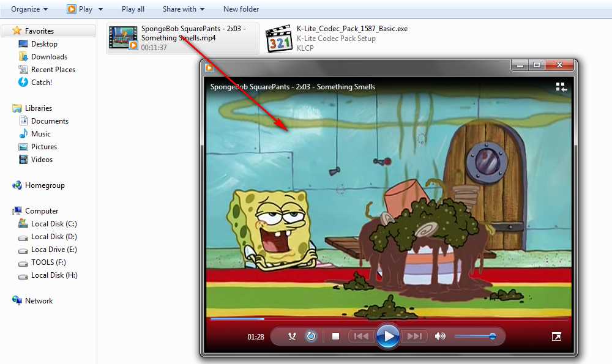The width and height of the screenshot is (612, 364).
Task: Switch to Library via top-right icon
Action: coord(561,87)
